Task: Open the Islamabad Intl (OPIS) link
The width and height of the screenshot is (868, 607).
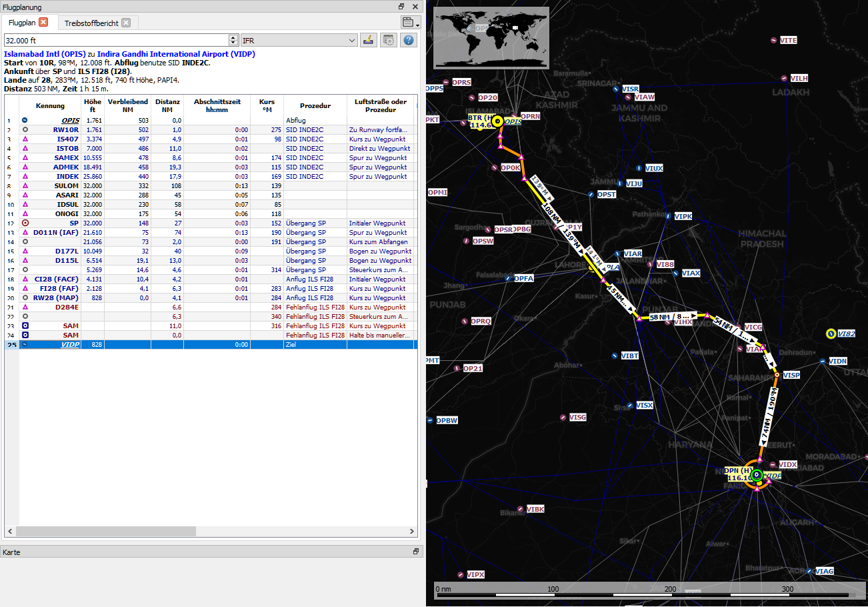Action: pyautogui.click(x=44, y=54)
